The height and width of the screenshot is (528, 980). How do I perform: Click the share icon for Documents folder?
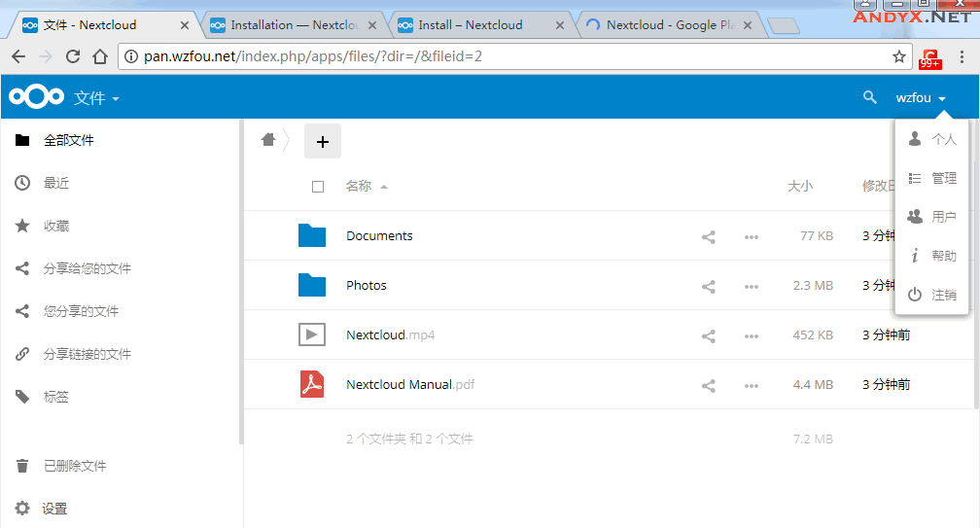[x=708, y=236]
